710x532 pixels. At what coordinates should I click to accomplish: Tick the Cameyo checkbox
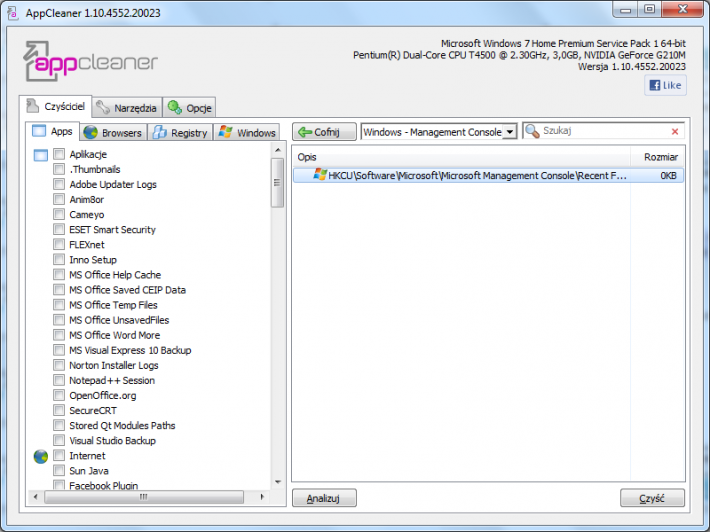tap(59, 214)
